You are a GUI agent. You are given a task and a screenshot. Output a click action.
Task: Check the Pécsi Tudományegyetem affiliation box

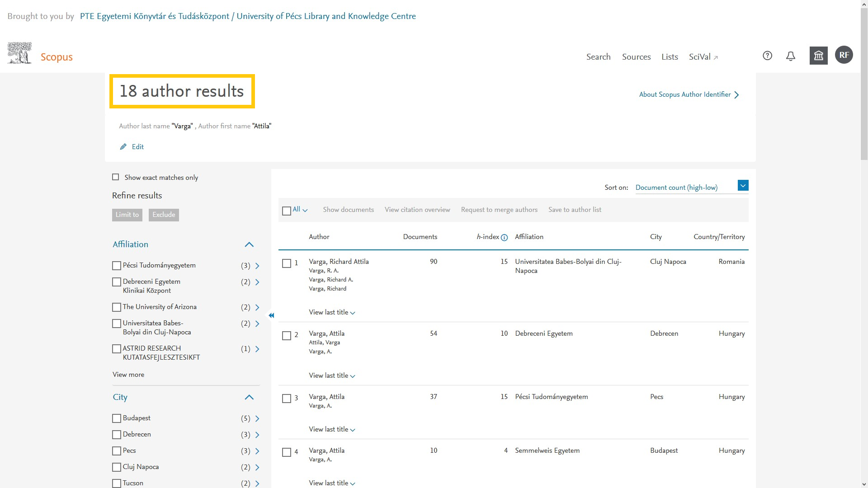(117, 266)
